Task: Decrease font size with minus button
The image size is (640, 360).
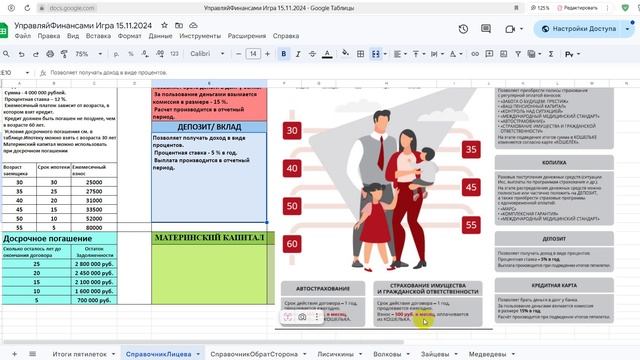Action: coord(238,54)
